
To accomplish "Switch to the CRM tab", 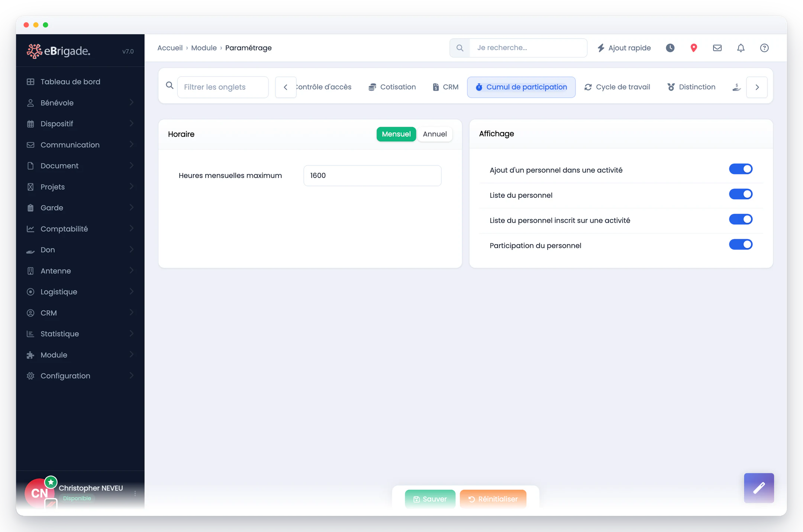I will point(445,87).
